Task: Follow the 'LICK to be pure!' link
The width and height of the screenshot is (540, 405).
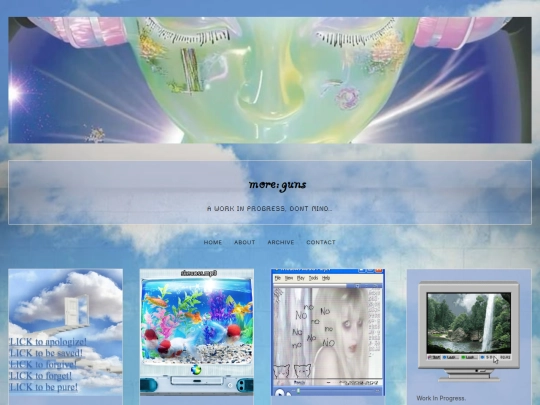Action: tap(43, 387)
